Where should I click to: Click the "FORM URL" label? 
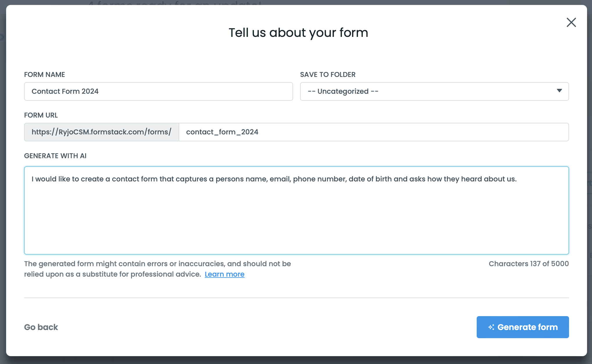(x=41, y=115)
